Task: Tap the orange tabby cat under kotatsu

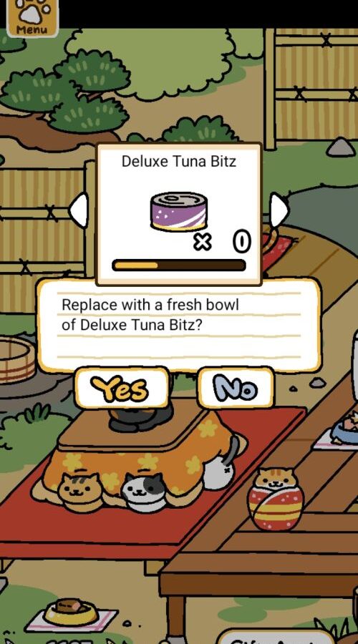Action: (79, 492)
